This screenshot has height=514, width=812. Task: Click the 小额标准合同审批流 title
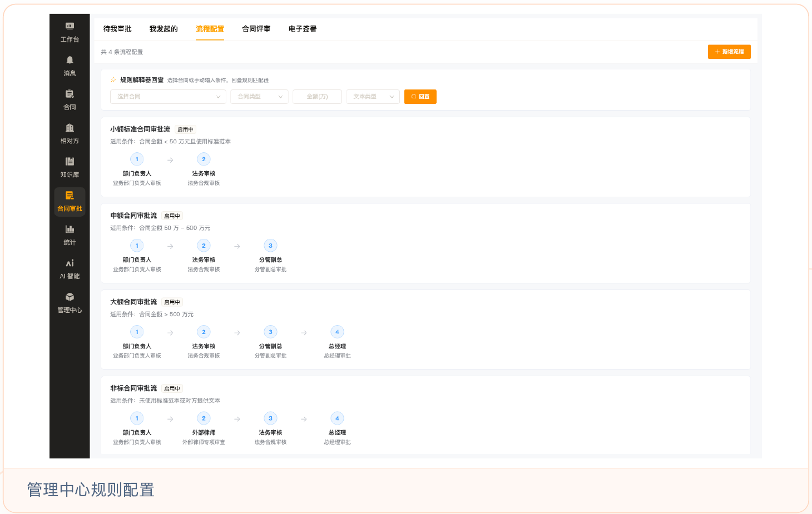140,129
